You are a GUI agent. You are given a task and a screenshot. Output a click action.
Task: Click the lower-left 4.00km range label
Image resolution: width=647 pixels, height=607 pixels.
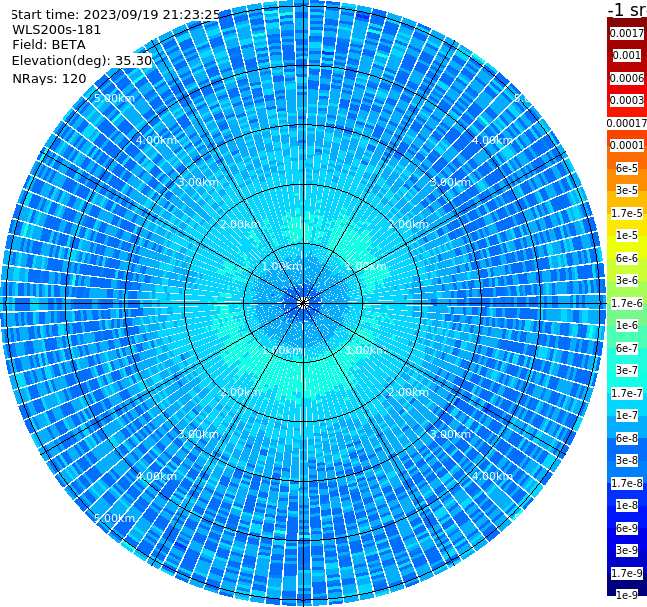coord(156,476)
